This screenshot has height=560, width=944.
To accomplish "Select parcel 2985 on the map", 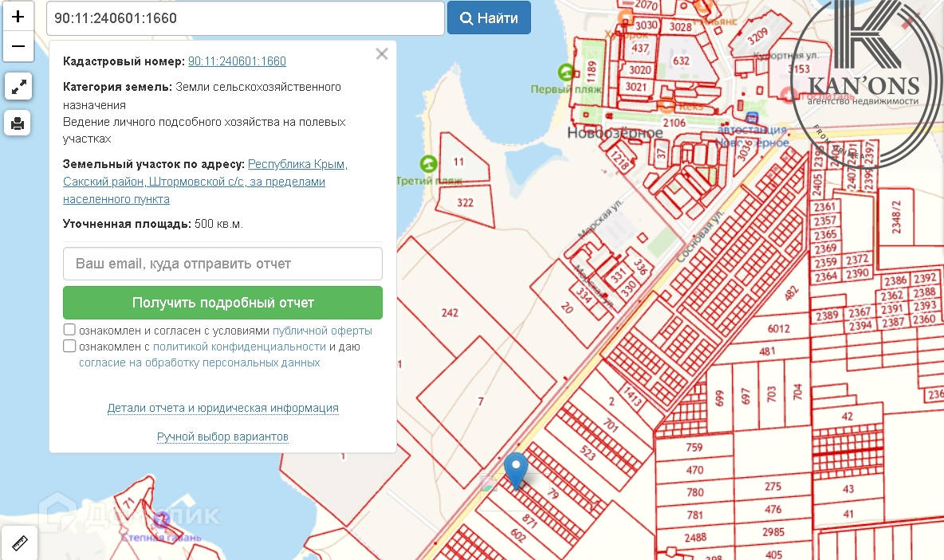I will [773, 532].
